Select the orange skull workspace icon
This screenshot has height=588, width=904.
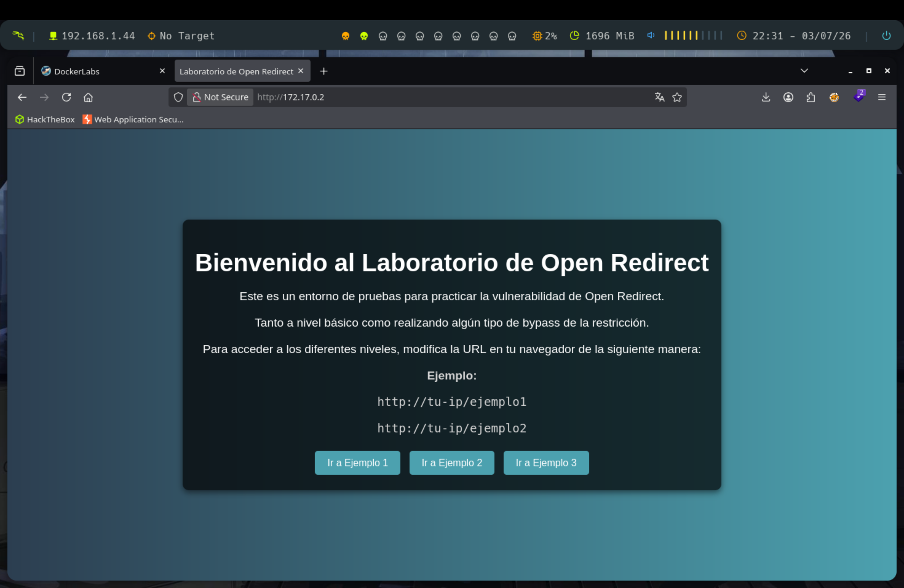[x=345, y=36]
